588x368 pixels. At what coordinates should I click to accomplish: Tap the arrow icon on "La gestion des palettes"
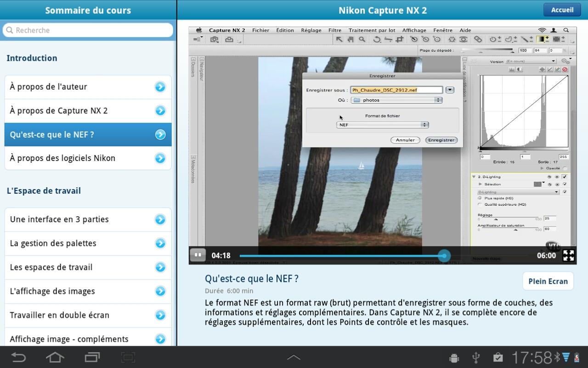[160, 243]
